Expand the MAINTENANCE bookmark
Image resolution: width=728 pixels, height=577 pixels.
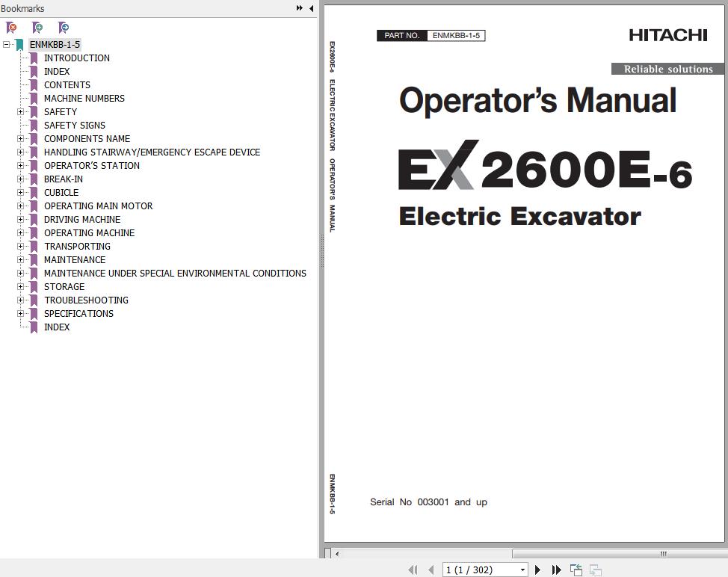[x=20, y=260]
